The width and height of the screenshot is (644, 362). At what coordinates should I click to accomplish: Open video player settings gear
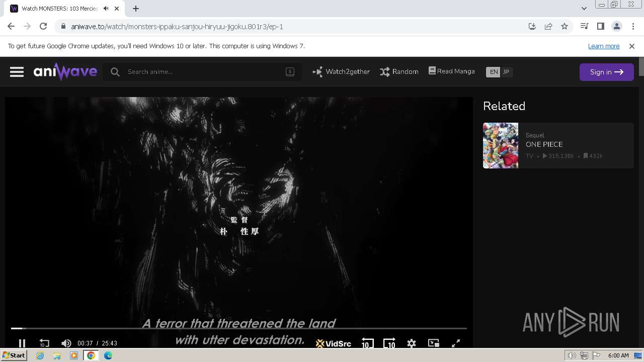click(x=412, y=343)
